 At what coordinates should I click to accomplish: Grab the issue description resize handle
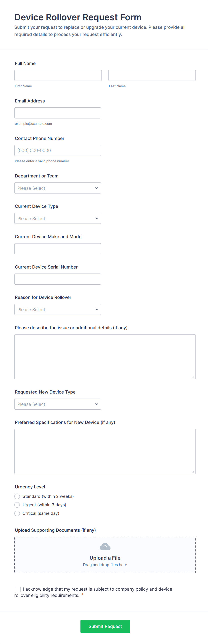pos(193,377)
